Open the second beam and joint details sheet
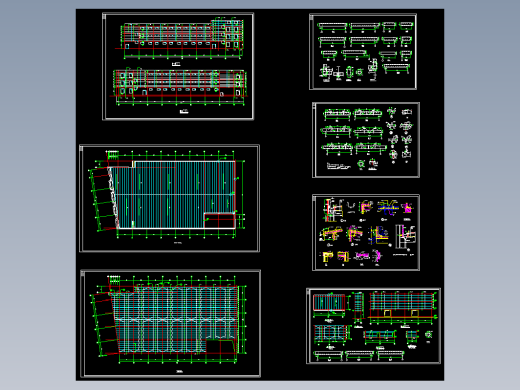The image size is (520, 390). tap(366, 140)
